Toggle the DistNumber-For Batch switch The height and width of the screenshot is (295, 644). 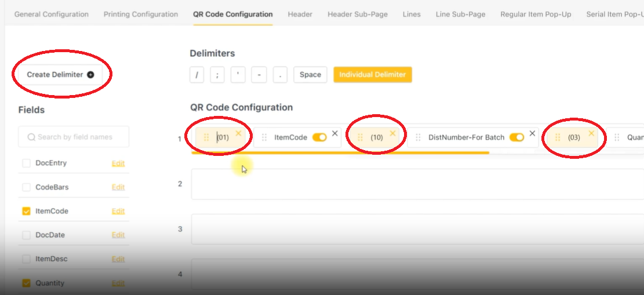click(516, 137)
